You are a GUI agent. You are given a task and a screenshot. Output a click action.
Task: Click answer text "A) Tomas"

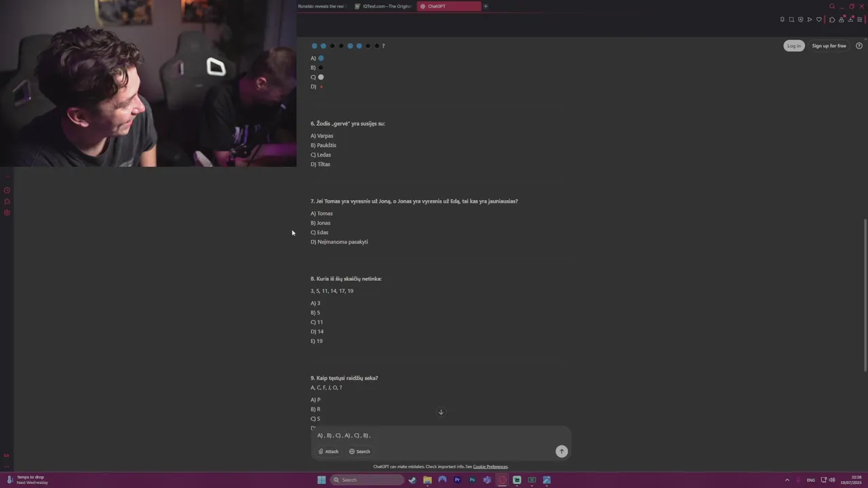coord(321,213)
